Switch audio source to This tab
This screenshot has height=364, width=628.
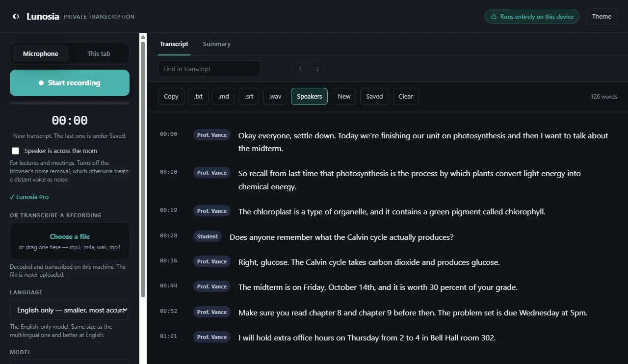99,54
